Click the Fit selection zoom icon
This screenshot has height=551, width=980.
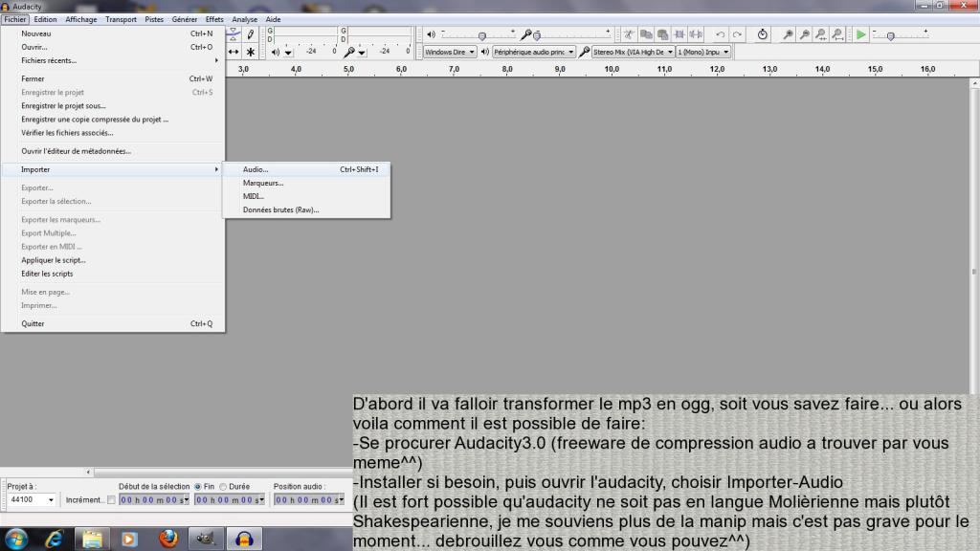[x=821, y=34]
